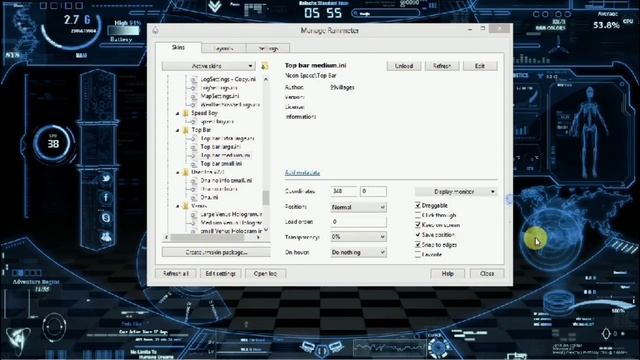Switch to the Layouts tab
Viewport: 640px width, 360px height.
[x=223, y=48]
